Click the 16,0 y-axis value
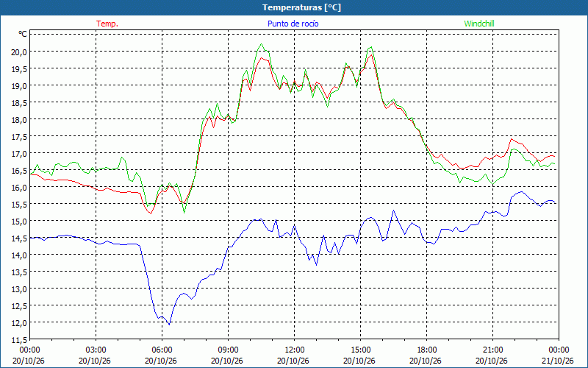Image resolution: width=588 pixels, height=368 pixels. [20, 188]
